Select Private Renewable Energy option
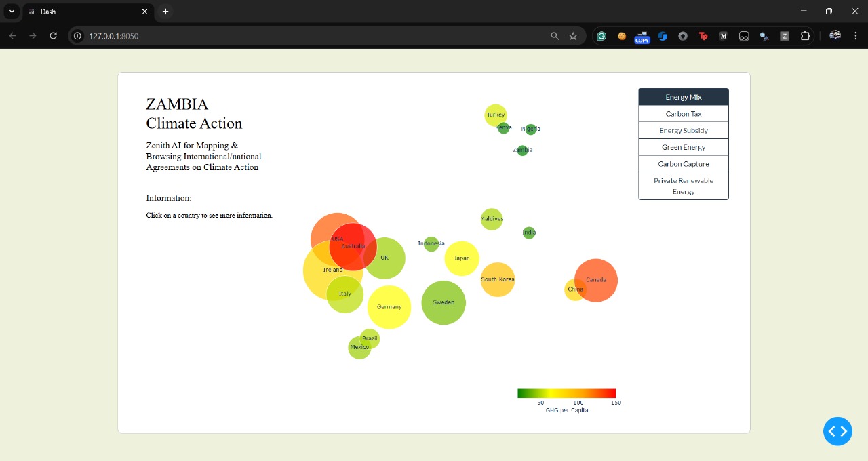Viewport: 868px width, 461px height. click(x=684, y=186)
